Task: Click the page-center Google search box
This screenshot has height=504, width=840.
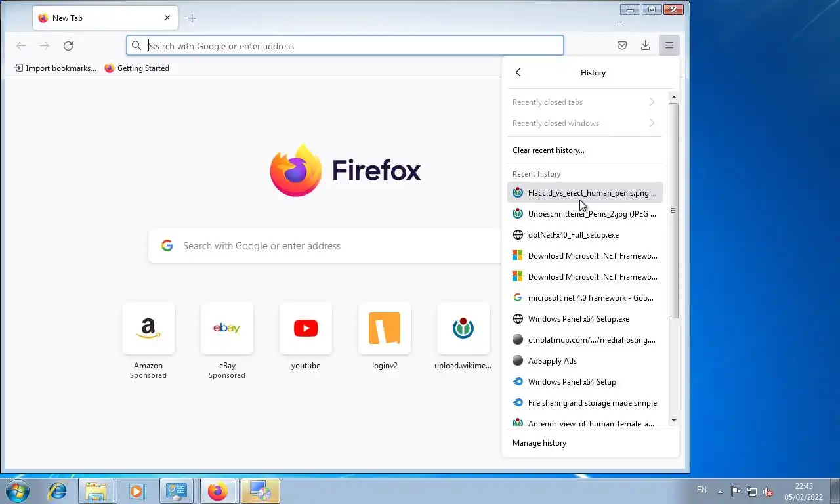Action: point(325,246)
